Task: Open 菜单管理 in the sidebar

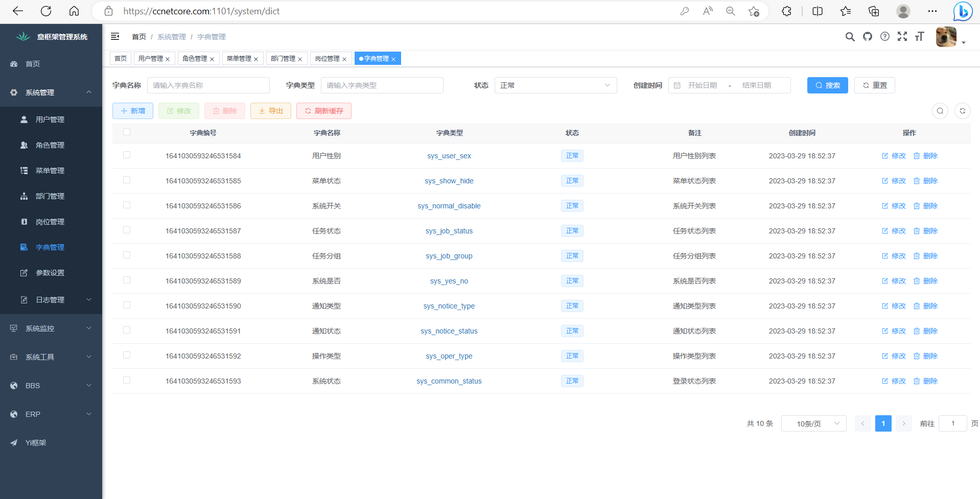Action: coord(50,170)
